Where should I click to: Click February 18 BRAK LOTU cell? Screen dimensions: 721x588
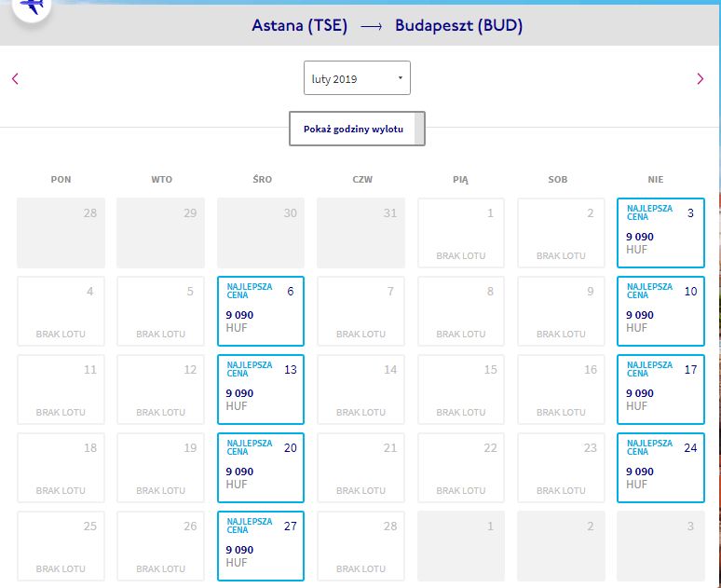click(61, 468)
